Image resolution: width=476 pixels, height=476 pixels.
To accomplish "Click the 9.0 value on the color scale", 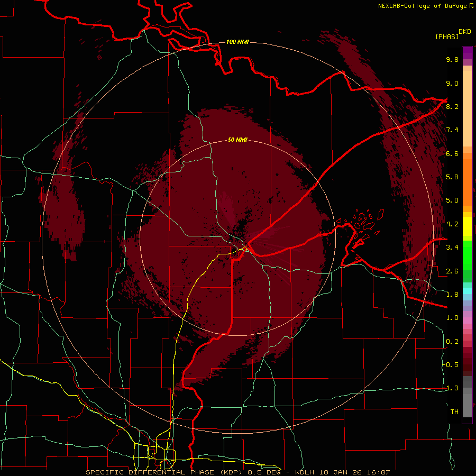I will (x=452, y=83).
